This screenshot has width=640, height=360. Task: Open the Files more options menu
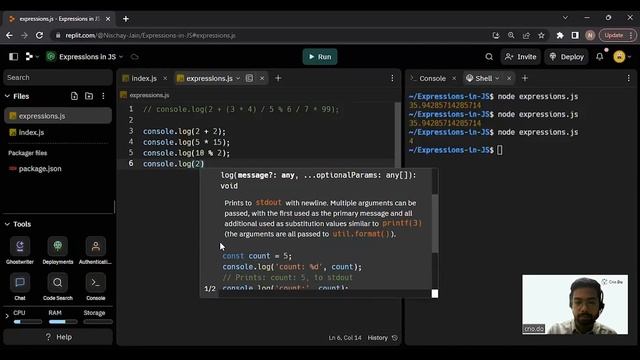(x=103, y=96)
